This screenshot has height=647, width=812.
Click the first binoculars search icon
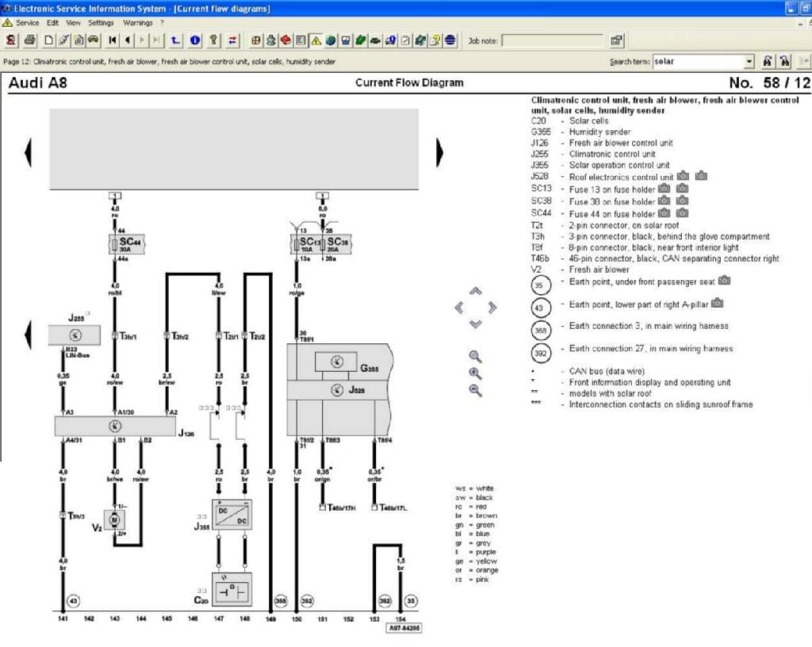pyautogui.click(x=768, y=62)
